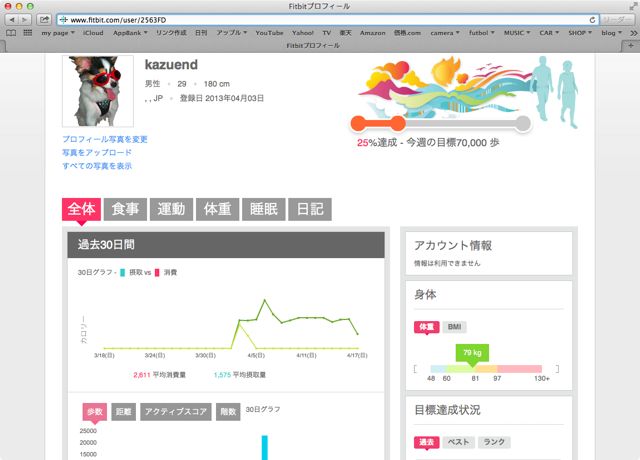640x460 pixels.
Task: Expand the CAR bookmark folder
Action: pyautogui.click(x=549, y=33)
